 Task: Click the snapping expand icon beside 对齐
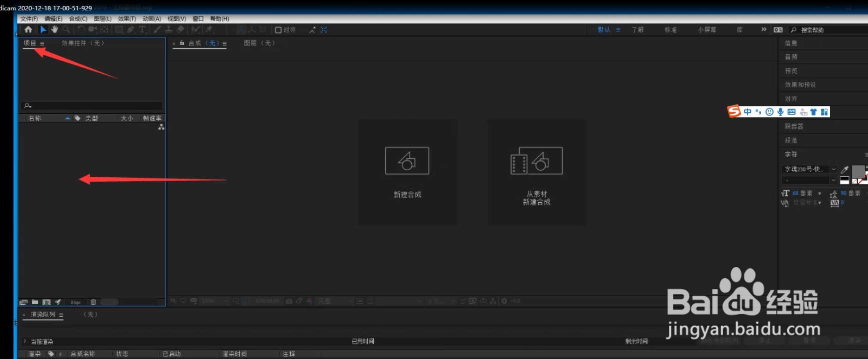[x=312, y=30]
